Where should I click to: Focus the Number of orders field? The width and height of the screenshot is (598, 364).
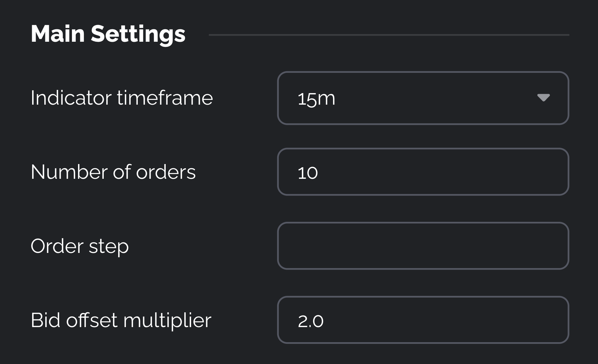coord(423,172)
